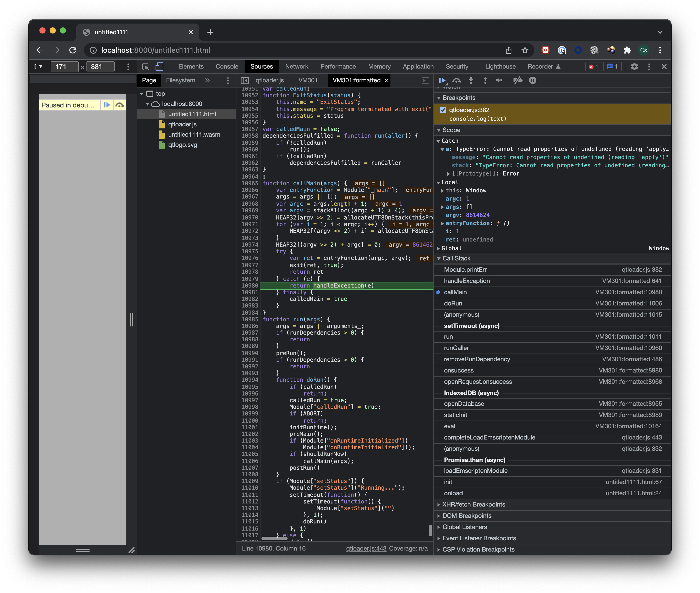Image resolution: width=700 pixels, height=593 pixels.
Task: Click the device width input showing 171
Action: [64, 67]
